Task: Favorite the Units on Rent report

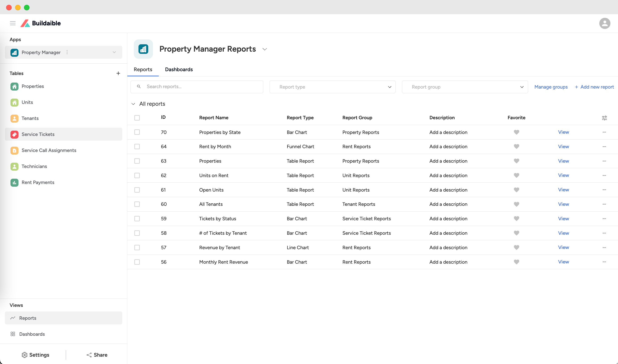Action: coord(516,175)
